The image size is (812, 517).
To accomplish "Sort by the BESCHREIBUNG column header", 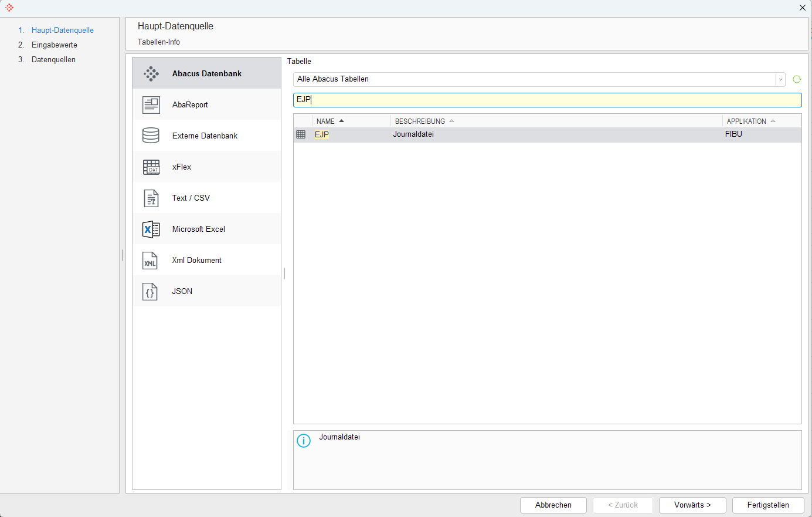I will click(x=556, y=121).
